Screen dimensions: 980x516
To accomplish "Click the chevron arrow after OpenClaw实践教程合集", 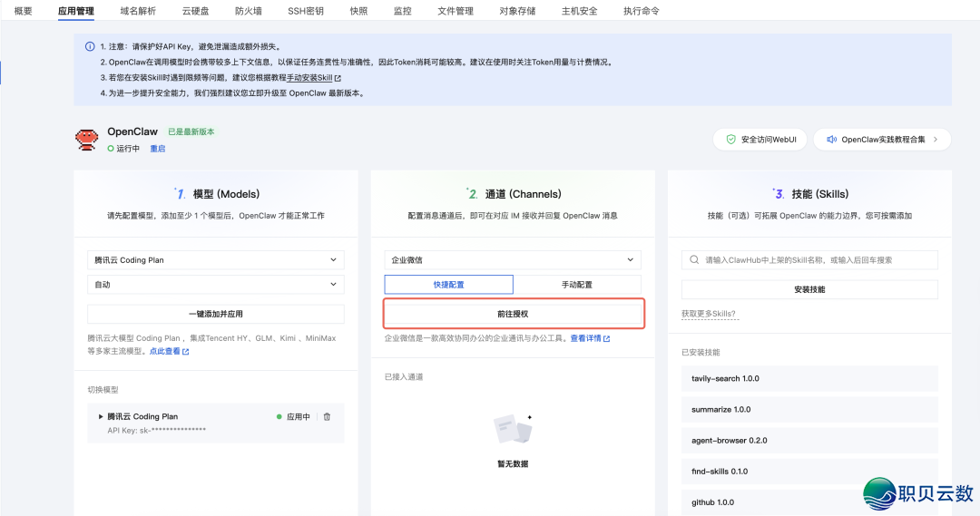I will pos(936,140).
